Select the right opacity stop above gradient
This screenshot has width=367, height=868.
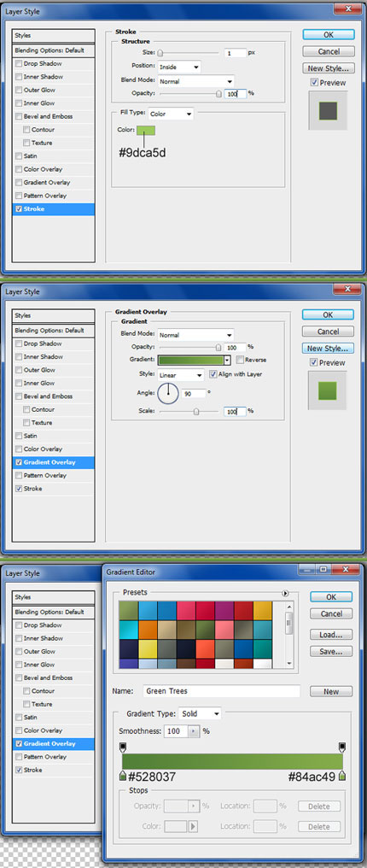[342, 748]
